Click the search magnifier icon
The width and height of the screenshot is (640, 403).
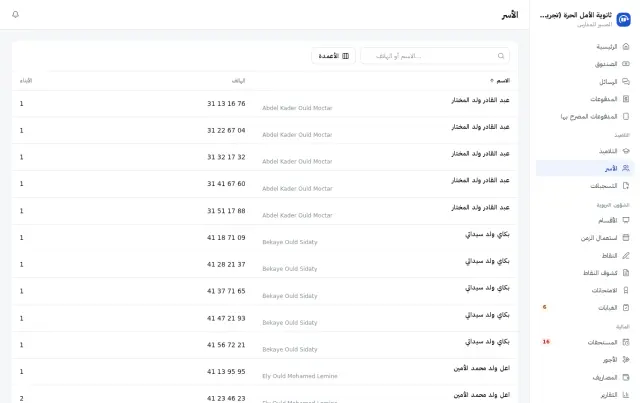click(501, 56)
